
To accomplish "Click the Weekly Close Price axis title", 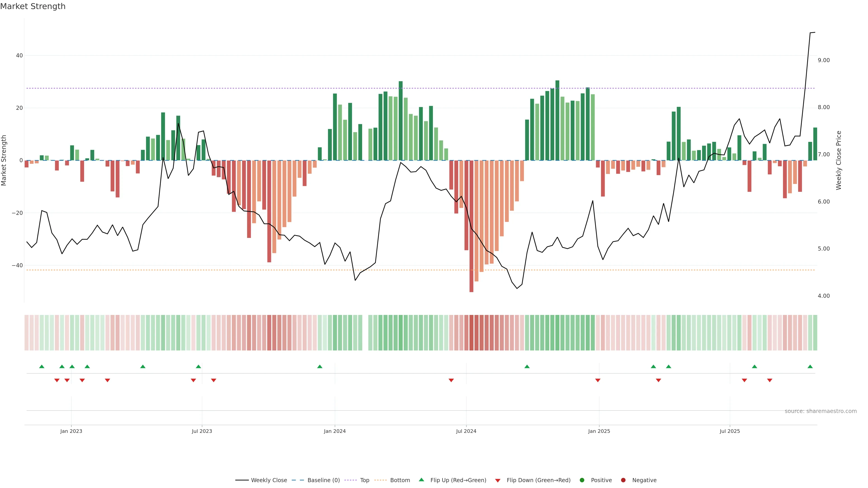I will click(839, 160).
